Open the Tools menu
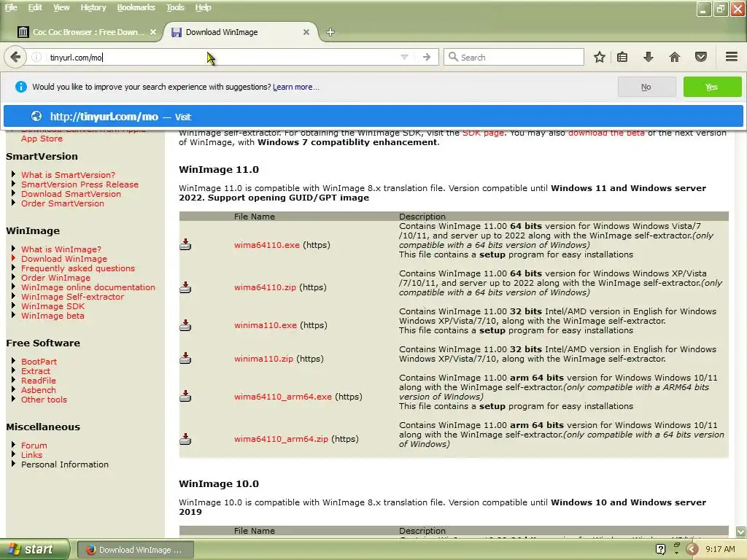This screenshot has height=560, width=747. [175, 7]
